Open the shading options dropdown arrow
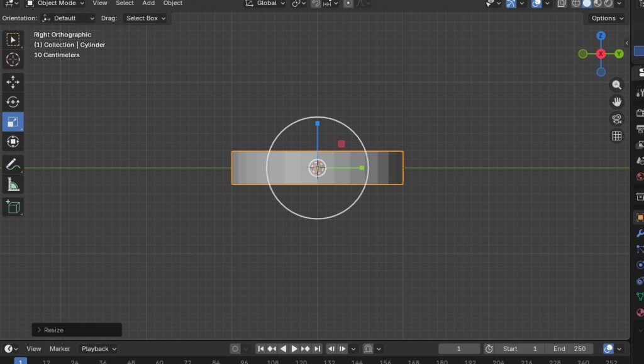Image resolution: width=644 pixels, height=364 pixels. (619, 3)
